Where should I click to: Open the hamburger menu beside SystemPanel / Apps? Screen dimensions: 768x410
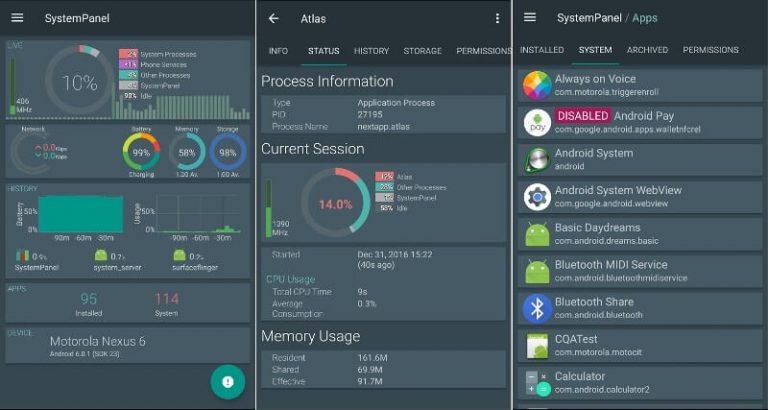click(x=530, y=18)
